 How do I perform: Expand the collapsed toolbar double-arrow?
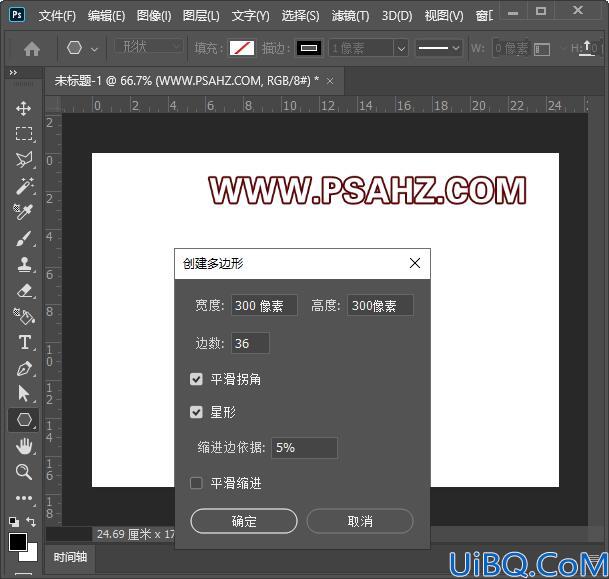pyautogui.click(x=13, y=73)
